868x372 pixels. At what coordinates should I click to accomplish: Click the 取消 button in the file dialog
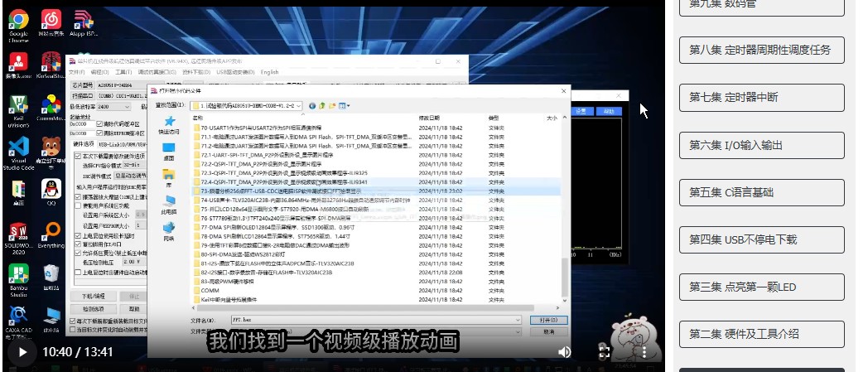point(548,332)
